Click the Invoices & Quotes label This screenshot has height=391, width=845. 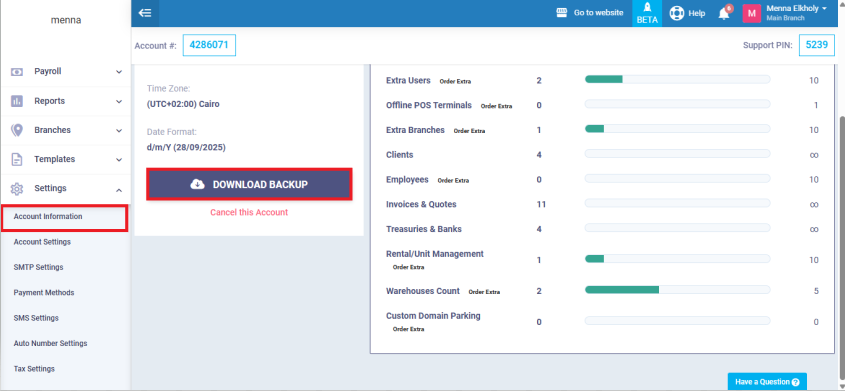(x=421, y=204)
